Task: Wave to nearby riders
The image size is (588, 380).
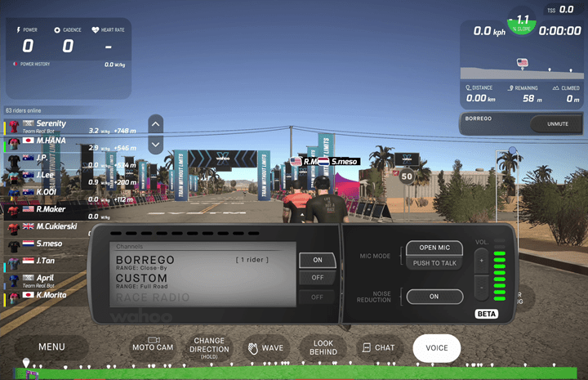Action: (265, 348)
